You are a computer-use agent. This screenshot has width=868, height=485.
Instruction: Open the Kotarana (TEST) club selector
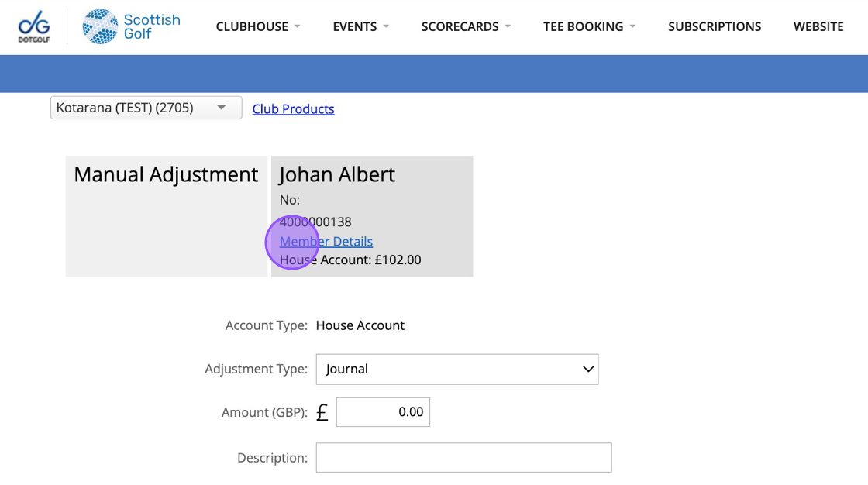[146, 108]
